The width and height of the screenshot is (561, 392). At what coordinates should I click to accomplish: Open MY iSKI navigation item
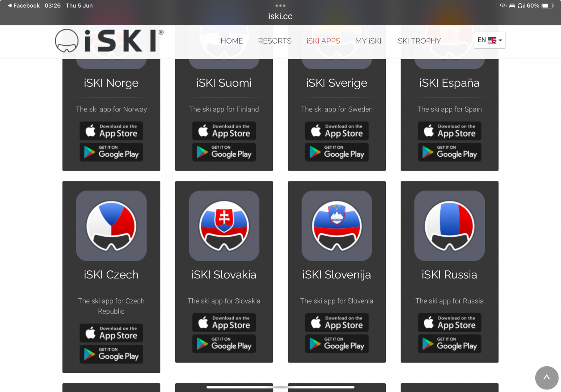tap(368, 41)
